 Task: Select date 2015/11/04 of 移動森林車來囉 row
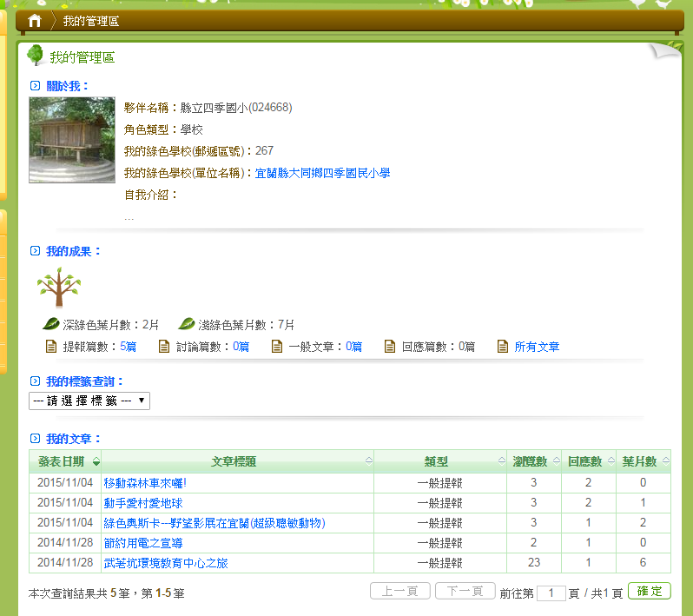[x=65, y=482]
